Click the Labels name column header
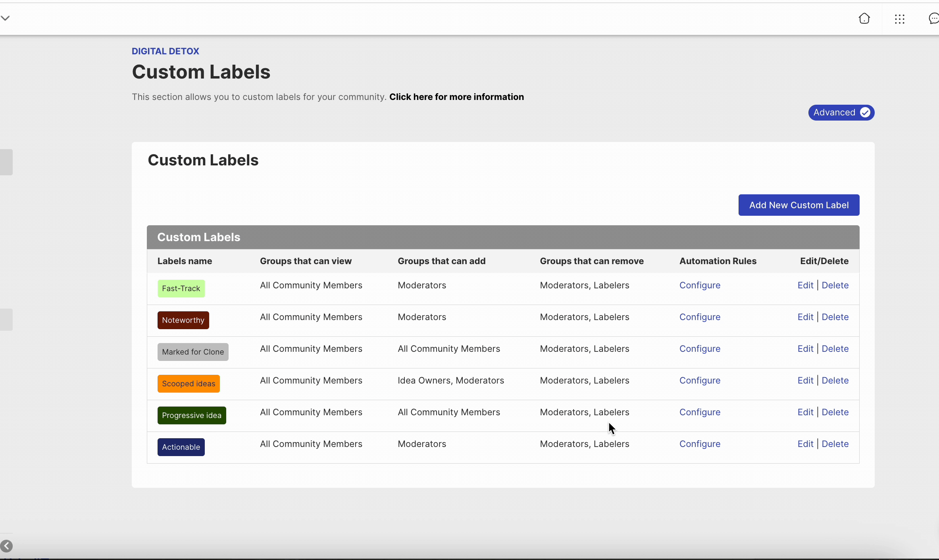 (185, 261)
